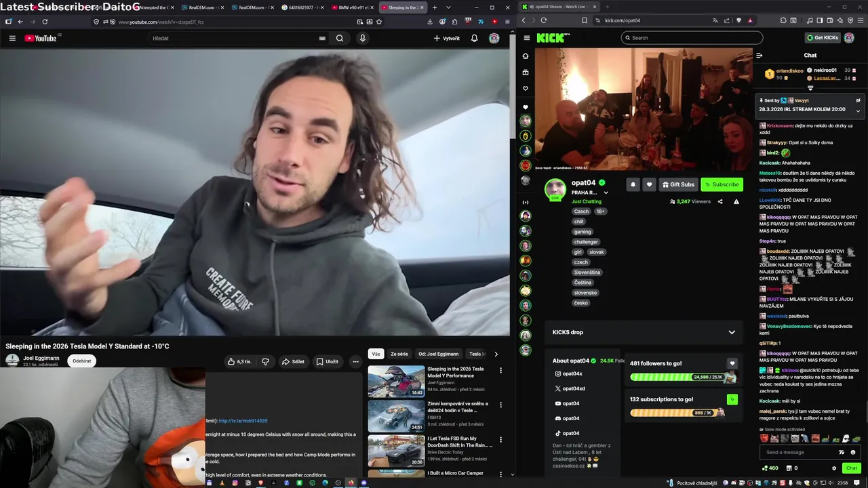Open the Kick translate page icon
The image size is (868, 488).
click(x=715, y=20)
